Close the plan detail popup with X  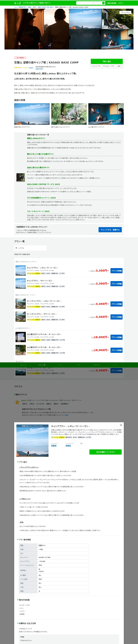pyautogui.click(x=121, y=425)
